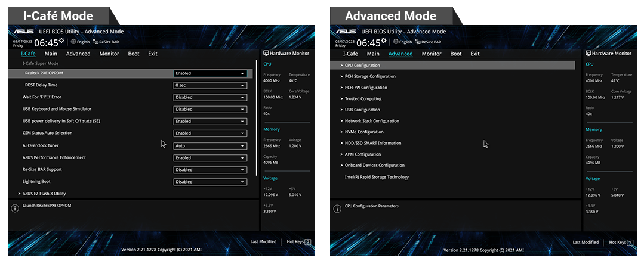Image resolution: width=644 pixels, height=261 pixels.
Task: Open the USB Keyboard and Mouse Simulator dropdown
Action: 210,110
